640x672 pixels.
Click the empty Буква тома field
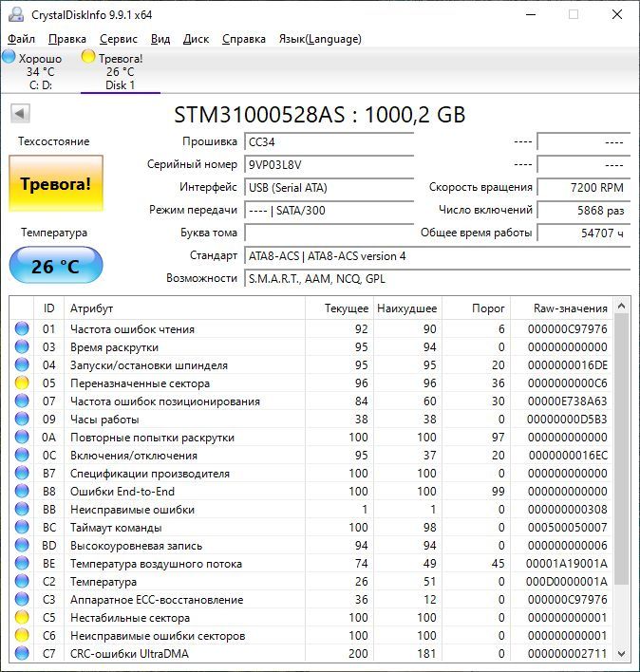click(x=329, y=233)
